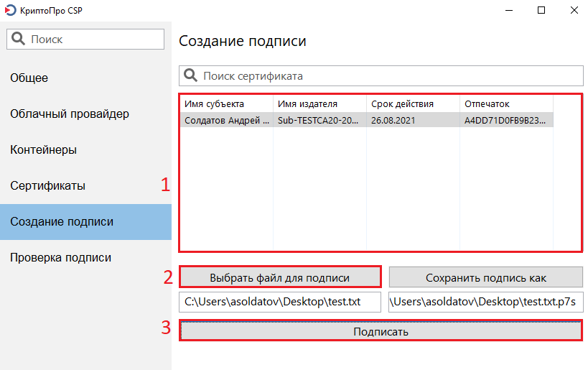The height and width of the screenshot is (370, 588).
Task: Click the output path field test.txt.p7s
Action: pyautogui.click(x=485, y=302)
